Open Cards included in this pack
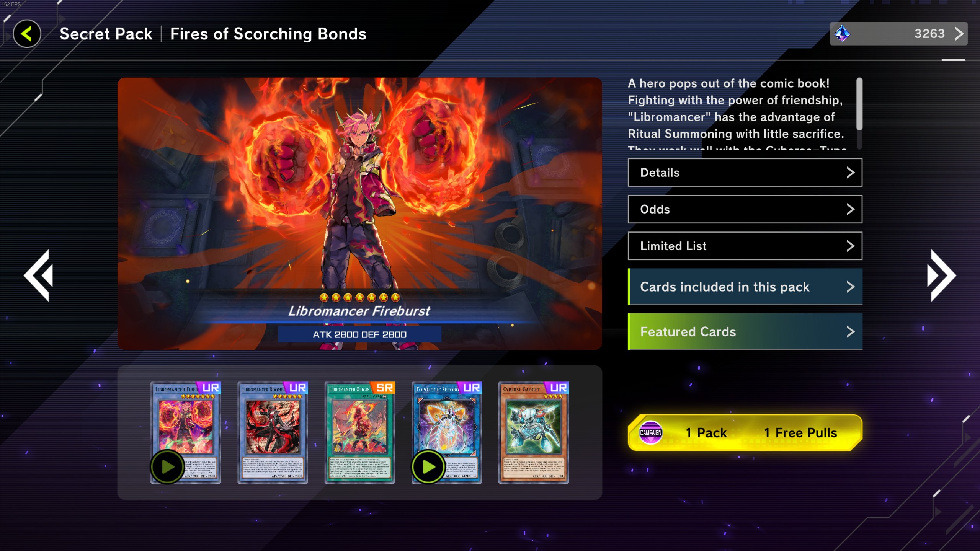This screenshot has height=551, width=980. (x=745, y=287)
